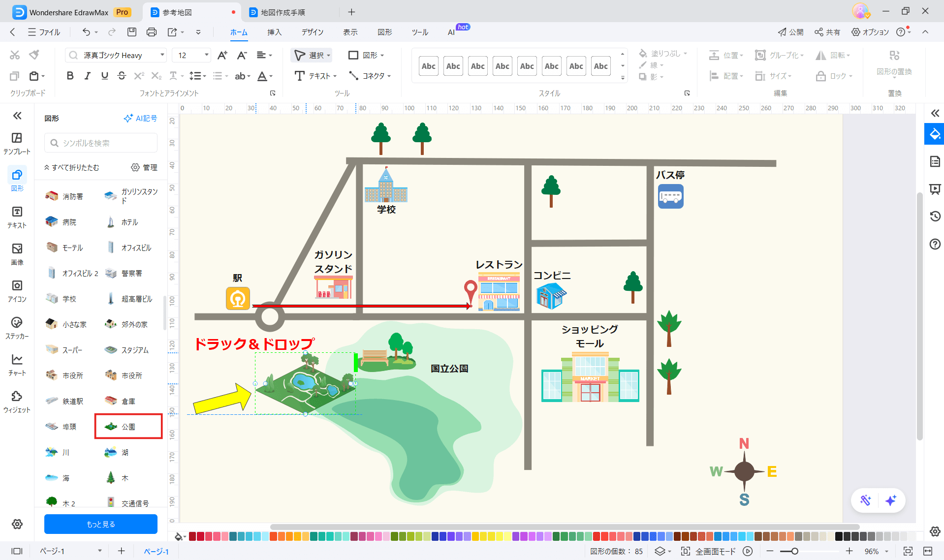Switch to the 挿入 ribbon tab
The width and height of the screenshot is (944, 560).
tap(274, 32)
